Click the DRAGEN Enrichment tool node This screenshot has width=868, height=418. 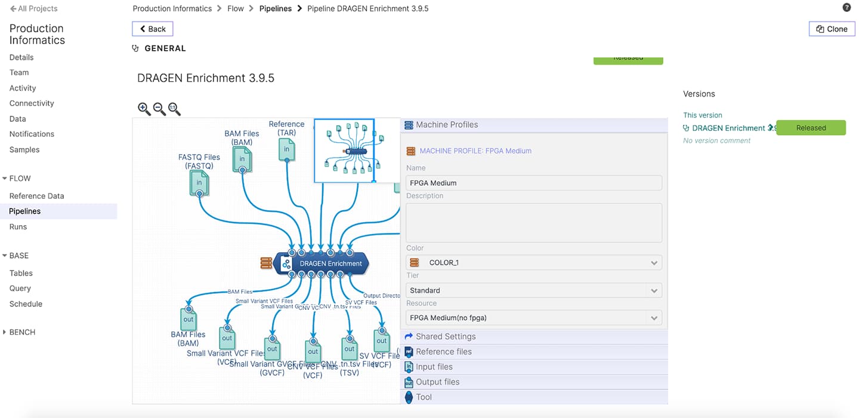pos(322,263)
